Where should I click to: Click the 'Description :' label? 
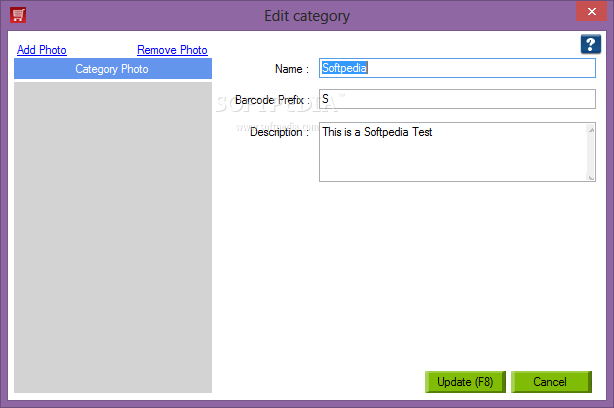(280, 132)
